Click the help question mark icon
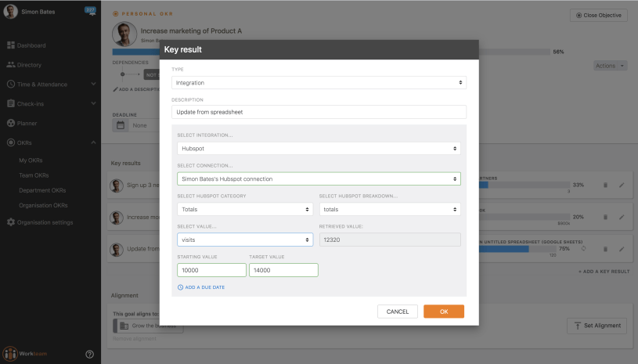The image size is (638, 364). 89,354
